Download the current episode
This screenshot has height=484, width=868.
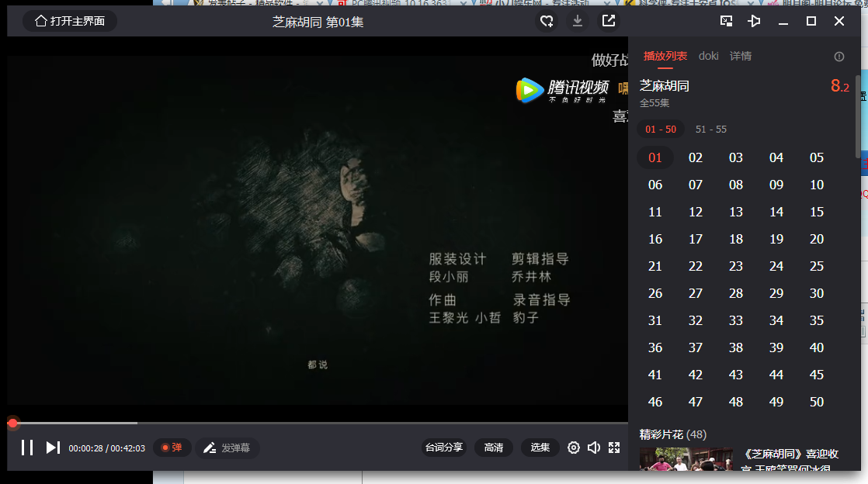click(x=578, y=21)
